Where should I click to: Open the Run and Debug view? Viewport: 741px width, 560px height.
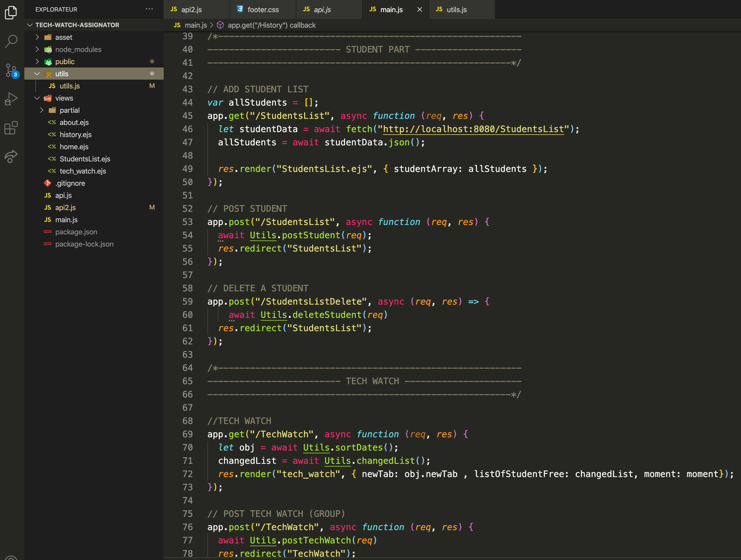pyautogui.click(x=11, y=98)
